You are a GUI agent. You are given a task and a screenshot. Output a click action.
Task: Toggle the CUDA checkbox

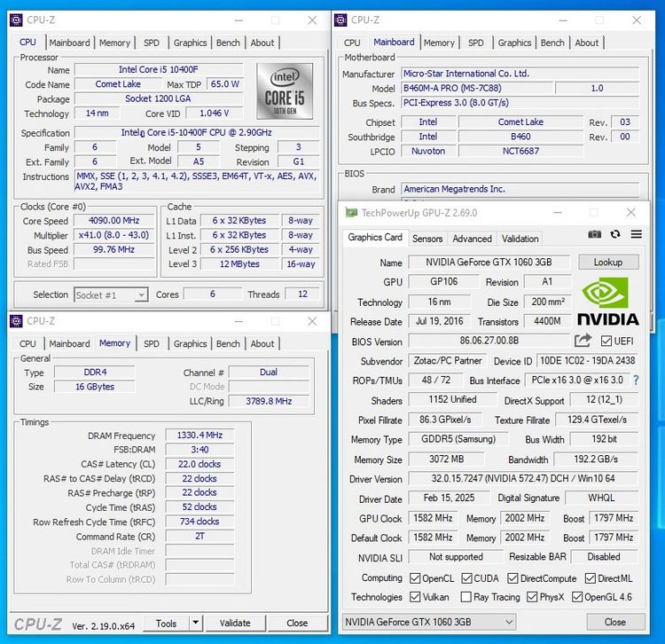(466, 578)
